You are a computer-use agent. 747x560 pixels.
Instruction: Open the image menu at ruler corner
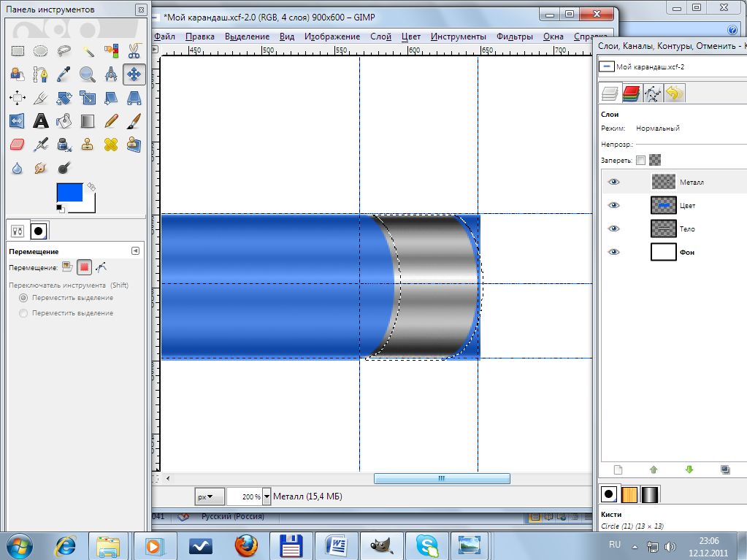[156, 49]
